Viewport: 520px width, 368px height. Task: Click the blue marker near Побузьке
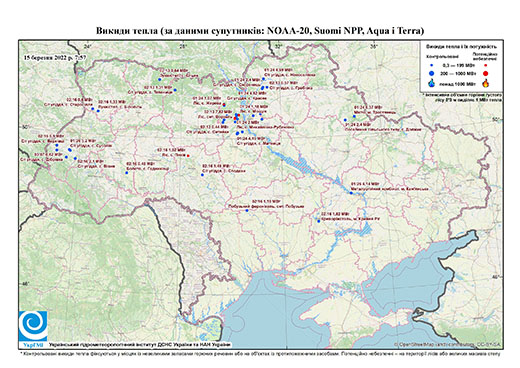pos(247,211)
